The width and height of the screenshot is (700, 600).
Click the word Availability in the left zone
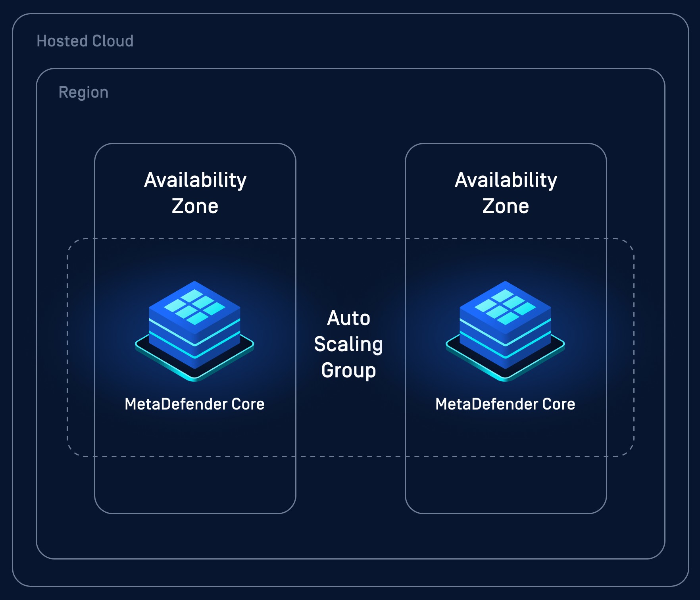point(195,180)
